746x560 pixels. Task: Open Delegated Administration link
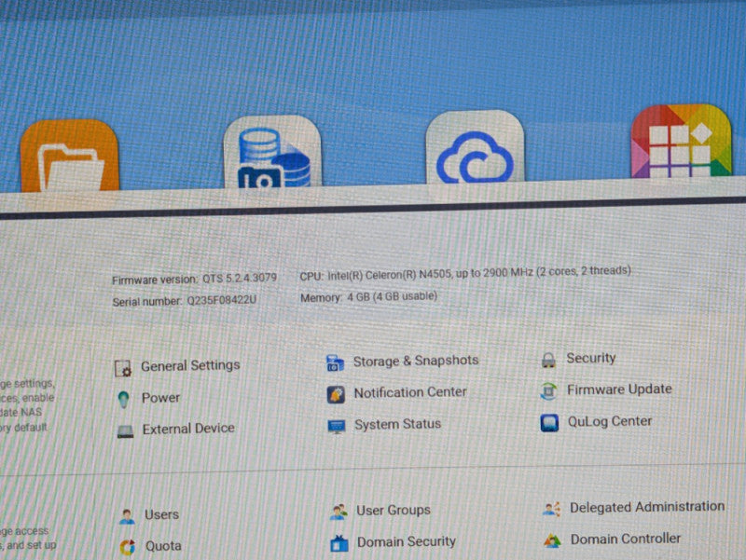tap(647, 507)
